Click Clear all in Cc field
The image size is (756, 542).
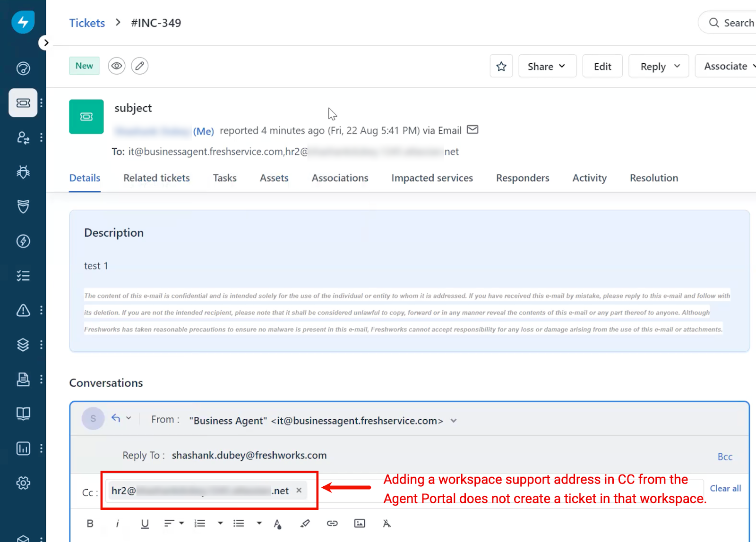[725, 488]
